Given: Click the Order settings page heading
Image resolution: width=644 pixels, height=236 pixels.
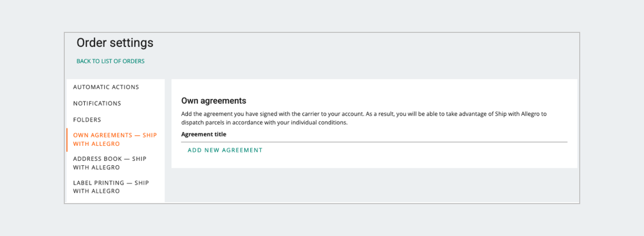Looking at the screenshot, I should click(x=115, y=43).
